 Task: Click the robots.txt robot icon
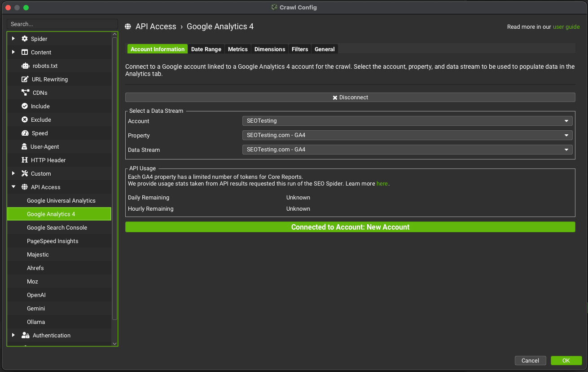click(x=25, y=66)
